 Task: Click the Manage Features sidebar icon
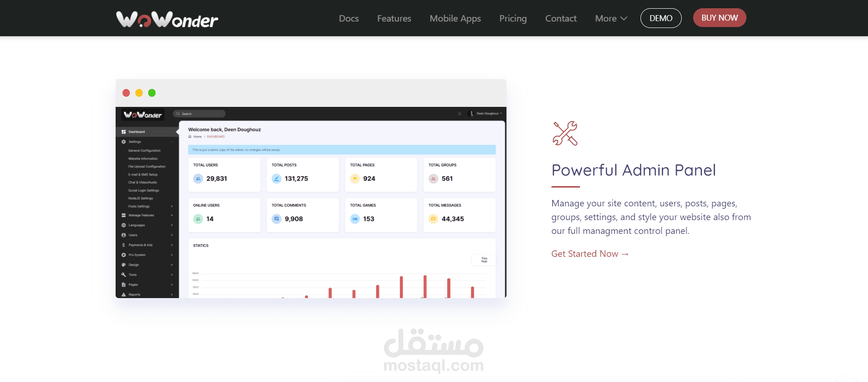tap(123, 215)
